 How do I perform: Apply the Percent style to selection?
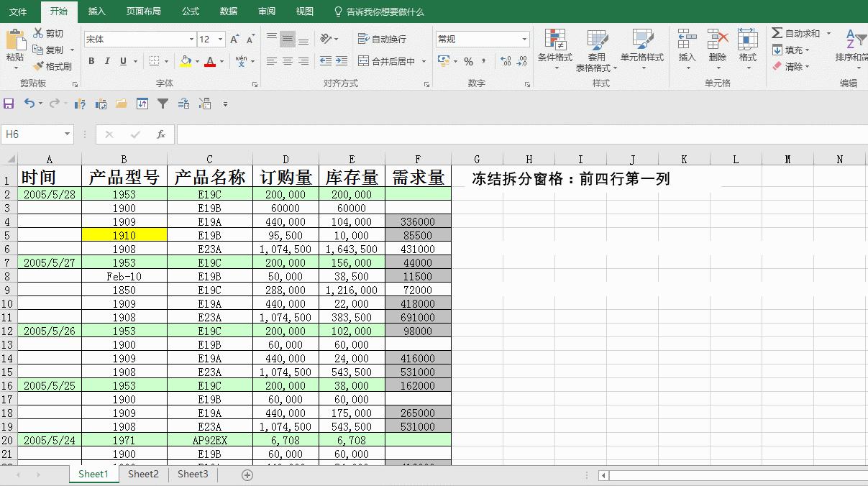pyautogui.click(x=468, y=63)
